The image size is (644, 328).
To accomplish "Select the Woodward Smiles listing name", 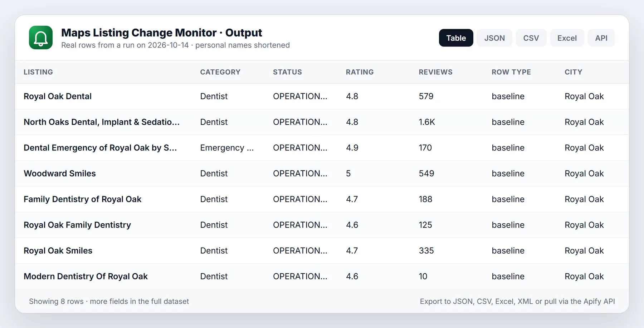I will [60, 174].
